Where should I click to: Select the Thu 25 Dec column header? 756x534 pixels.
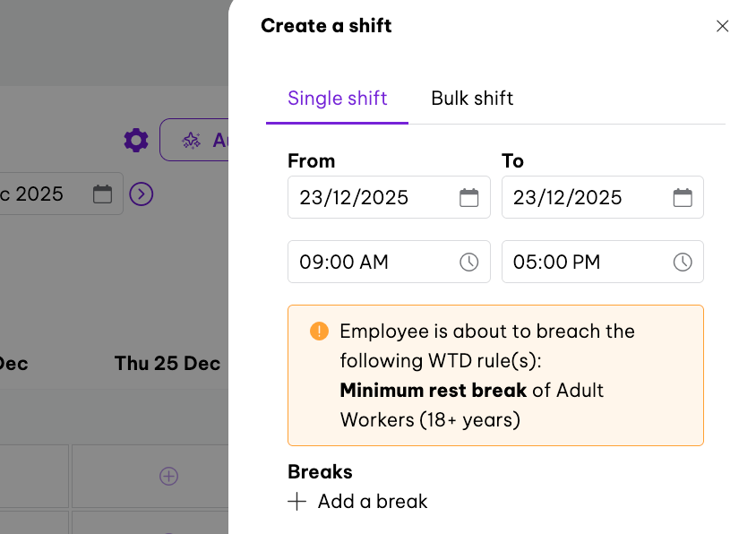coord(168,364)
